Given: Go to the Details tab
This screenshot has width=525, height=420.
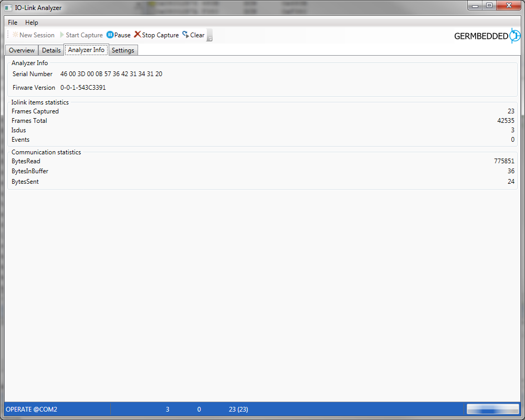Looking at the screenshot, I should coord(51,50).
